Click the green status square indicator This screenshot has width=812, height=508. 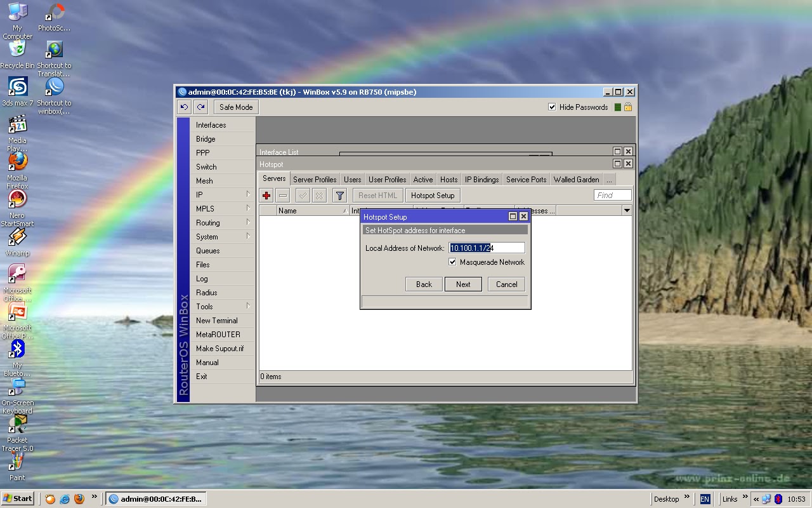tap(617, 107)
